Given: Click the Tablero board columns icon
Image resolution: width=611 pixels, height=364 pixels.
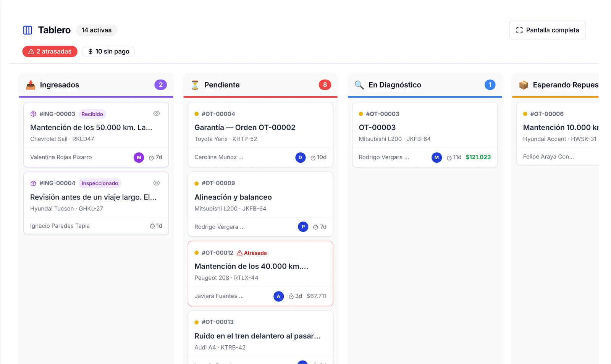Looking at the screenshot, I should [x=27, y=30].
